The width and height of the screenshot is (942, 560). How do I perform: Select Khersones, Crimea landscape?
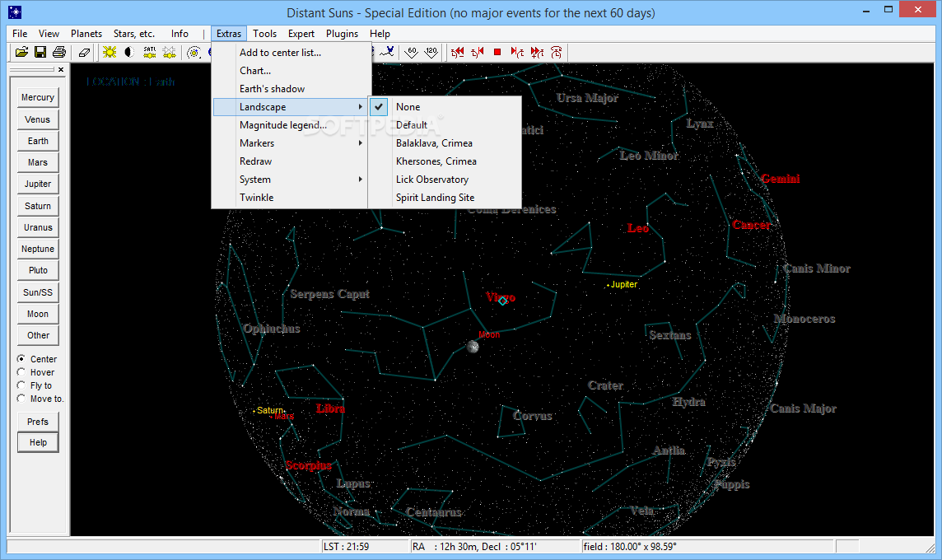444,161
